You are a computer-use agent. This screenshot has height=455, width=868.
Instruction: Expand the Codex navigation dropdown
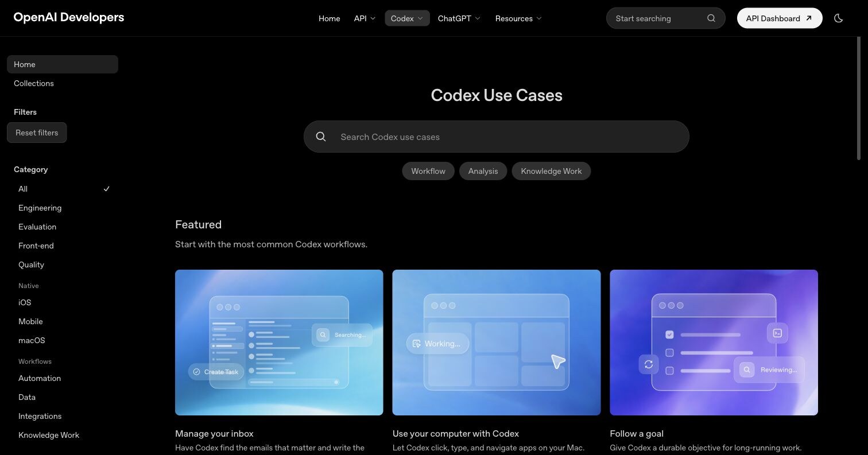(x=407, y=18)
